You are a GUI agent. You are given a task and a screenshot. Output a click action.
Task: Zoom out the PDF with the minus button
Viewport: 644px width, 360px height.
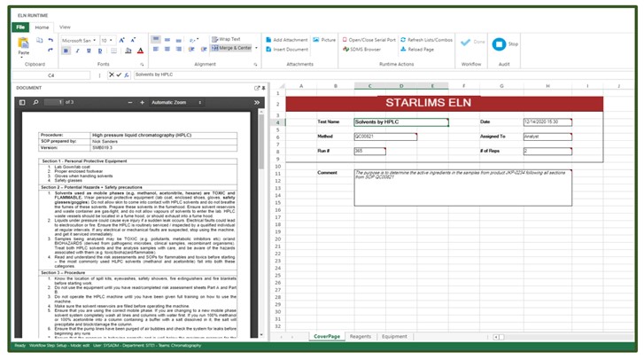[130, 102]
